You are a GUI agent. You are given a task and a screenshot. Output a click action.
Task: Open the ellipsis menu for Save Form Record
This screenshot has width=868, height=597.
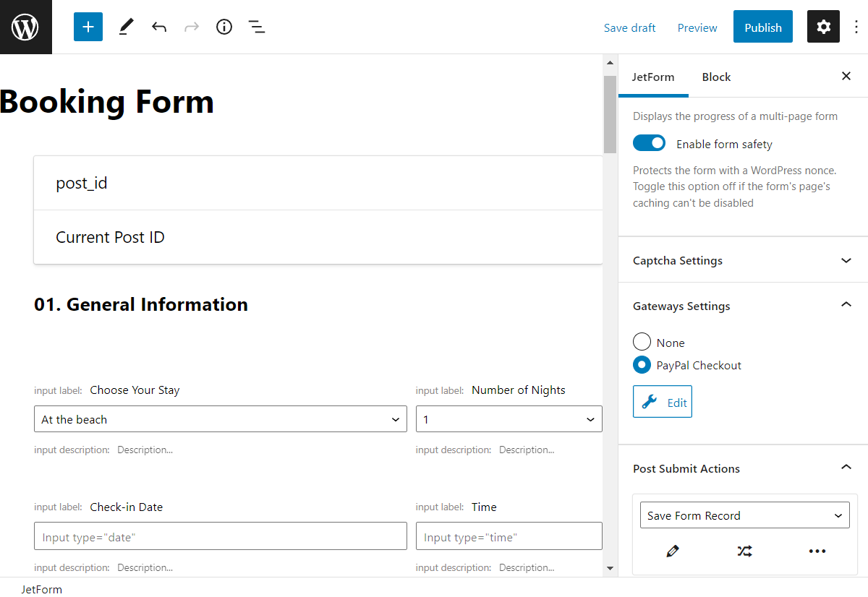click(x=817, y=551)
